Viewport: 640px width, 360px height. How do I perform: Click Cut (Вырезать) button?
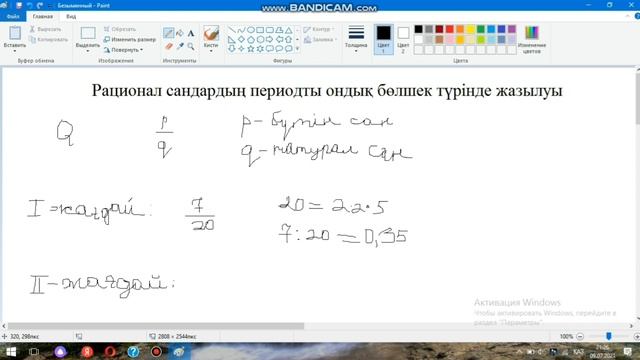[x=46, y=29]
